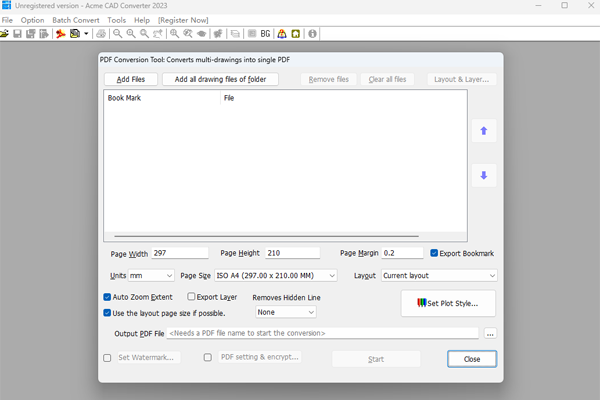Click the Print icon in toolbar
The height and width of the screenshot is (400, 600).
coord(101,34)
